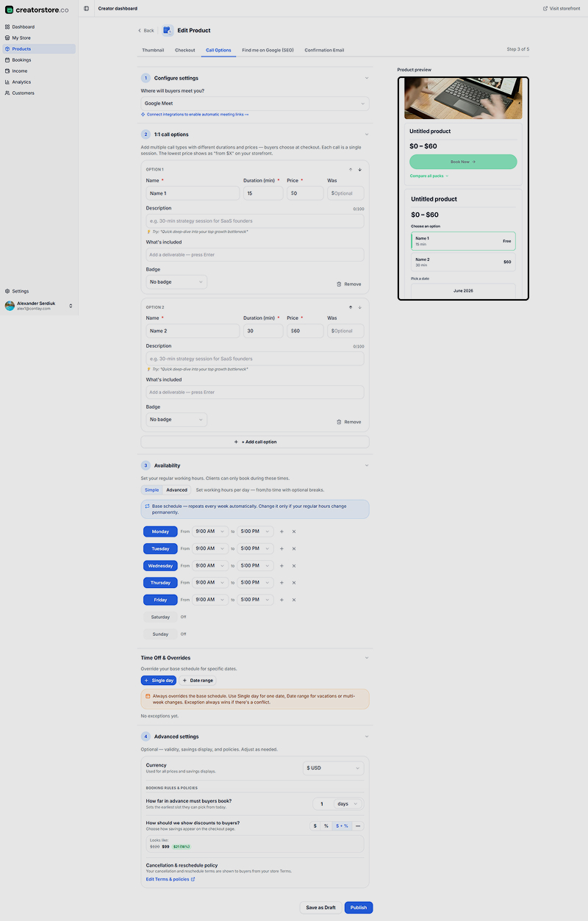Toggle Wednesday availability
Viewport: 588px width, 921px height.
[x=160, y=566]
